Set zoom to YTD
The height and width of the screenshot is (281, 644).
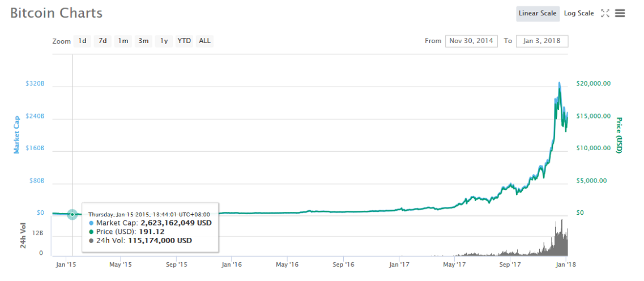[x=184, y=41]
